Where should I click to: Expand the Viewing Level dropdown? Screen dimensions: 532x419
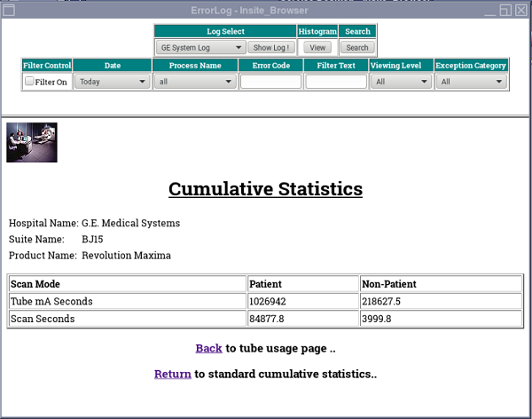pos(401,82)
